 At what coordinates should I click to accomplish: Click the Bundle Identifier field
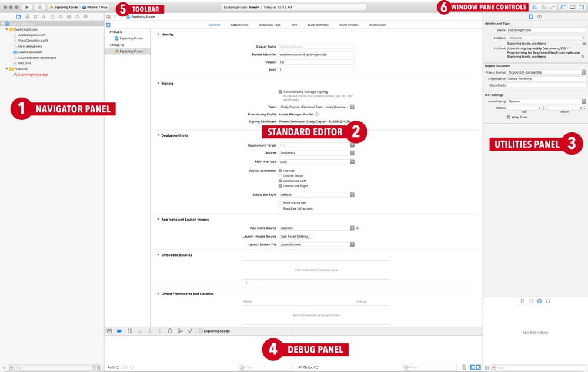click(316, 54)
